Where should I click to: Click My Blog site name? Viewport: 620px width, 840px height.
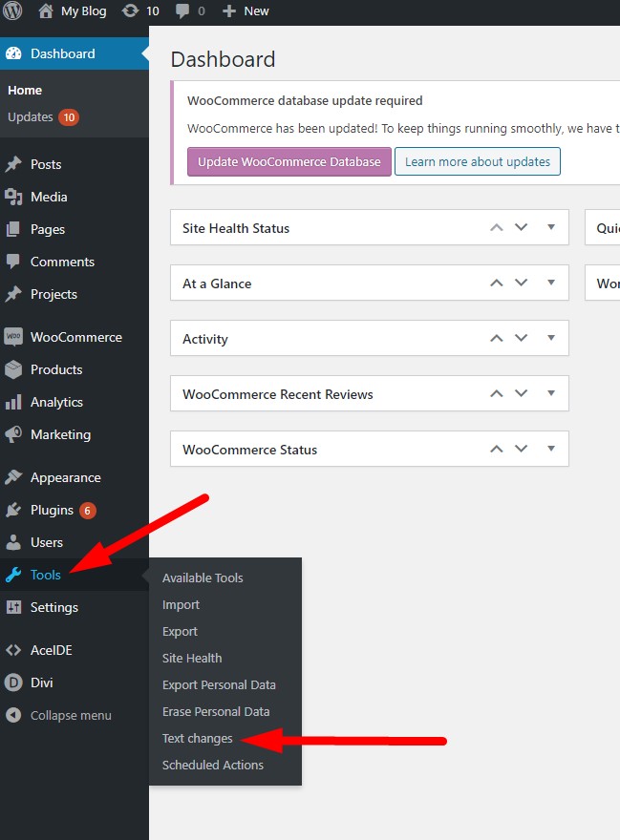pyautogui.click(x=84, y=11)
